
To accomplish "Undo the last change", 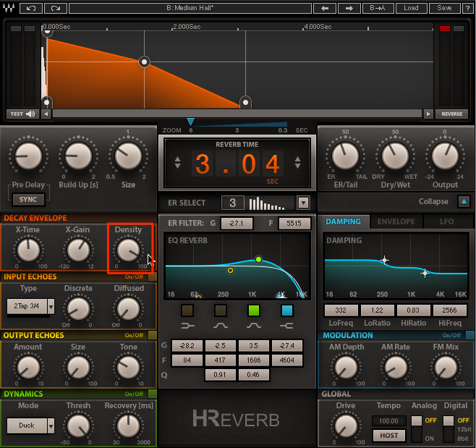I will point(31,8).
